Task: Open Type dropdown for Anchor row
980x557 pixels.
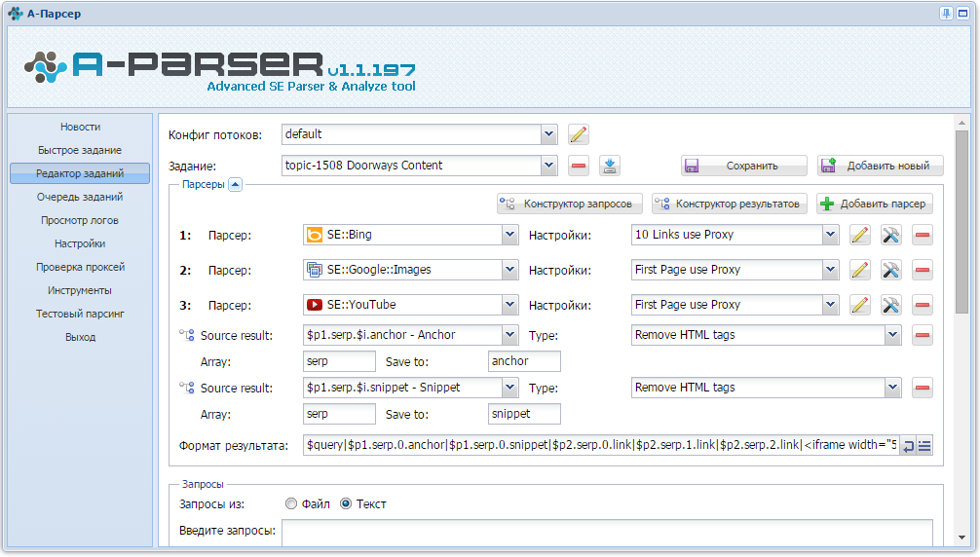Action: pyautogui.click(x=892, y=335)
